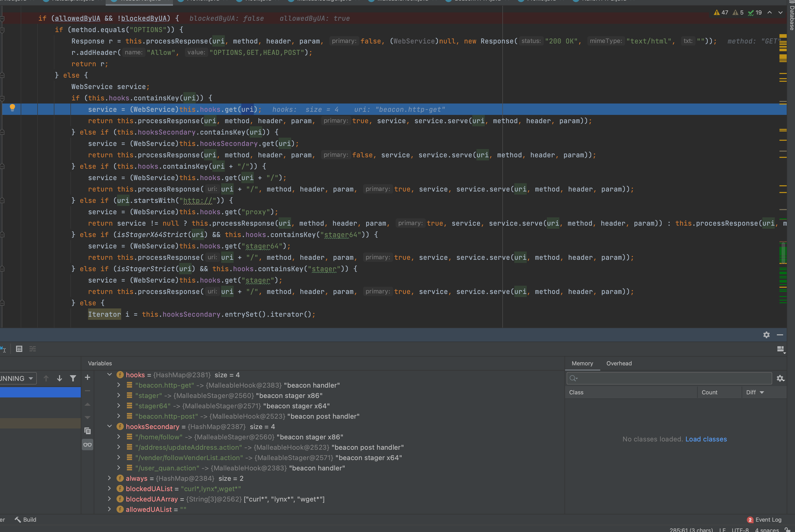Click the typo checkmark indicator showing 19
The height and width of the screenshot is (532, 795).
coord(755,13)
